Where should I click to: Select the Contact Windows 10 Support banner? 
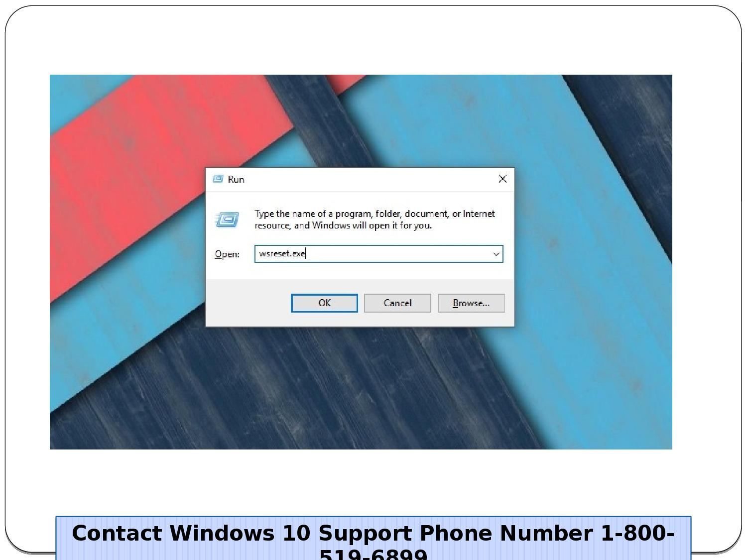pyautogui.click(x=373, y=539)
